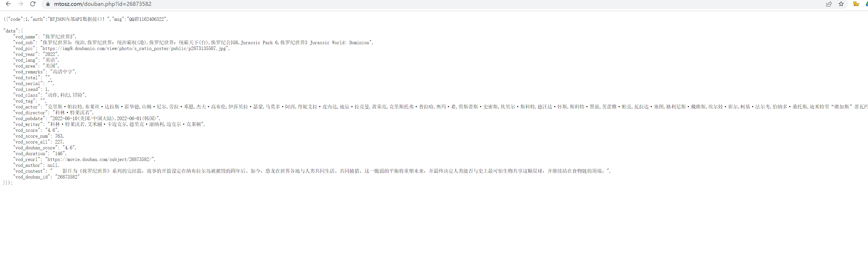Select the vod_writer names line
This screenshot has height=272, width=868.
point(109,124)
